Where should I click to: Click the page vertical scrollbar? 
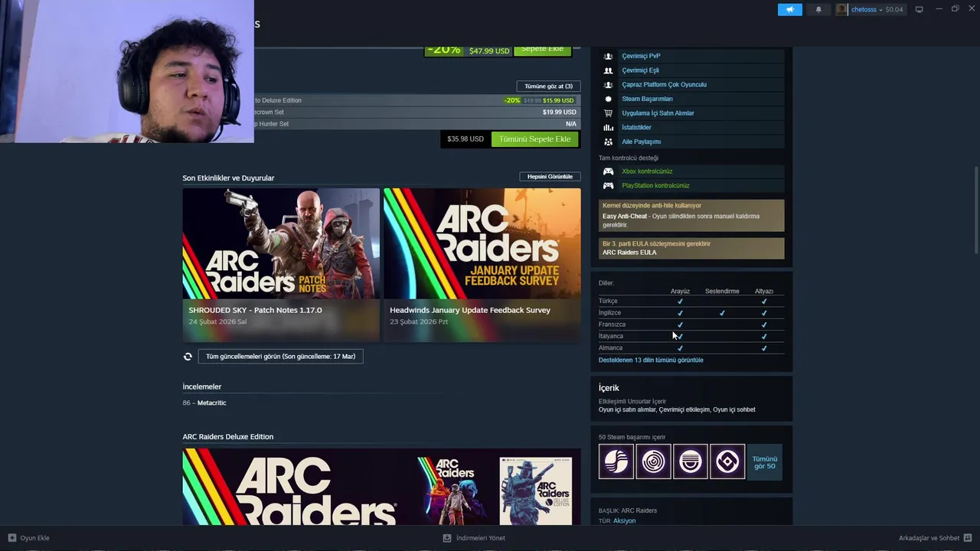pyautogui.click(x=976, y=210)
